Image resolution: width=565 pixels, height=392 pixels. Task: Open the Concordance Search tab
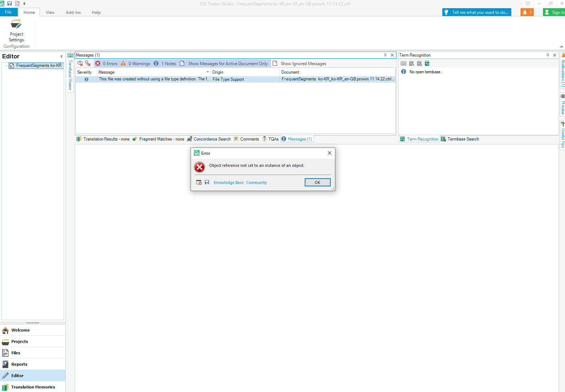click(x=209, y=139)
